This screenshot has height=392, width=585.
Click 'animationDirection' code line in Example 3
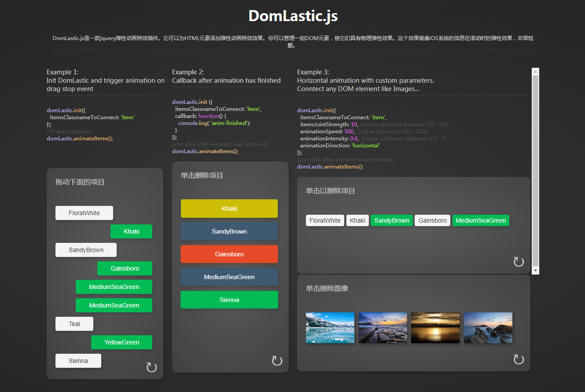click(340, 146)
